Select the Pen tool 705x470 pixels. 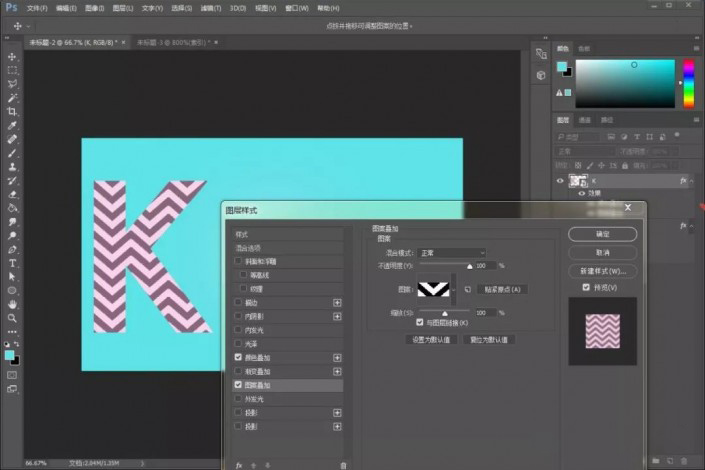point(12,249)
